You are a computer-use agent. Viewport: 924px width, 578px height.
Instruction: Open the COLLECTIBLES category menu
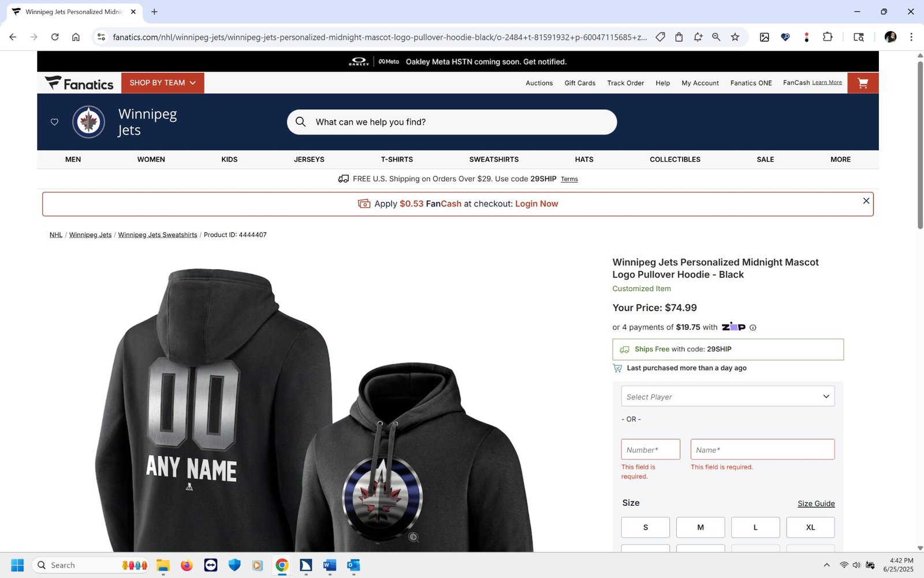(x=675, y=160)
